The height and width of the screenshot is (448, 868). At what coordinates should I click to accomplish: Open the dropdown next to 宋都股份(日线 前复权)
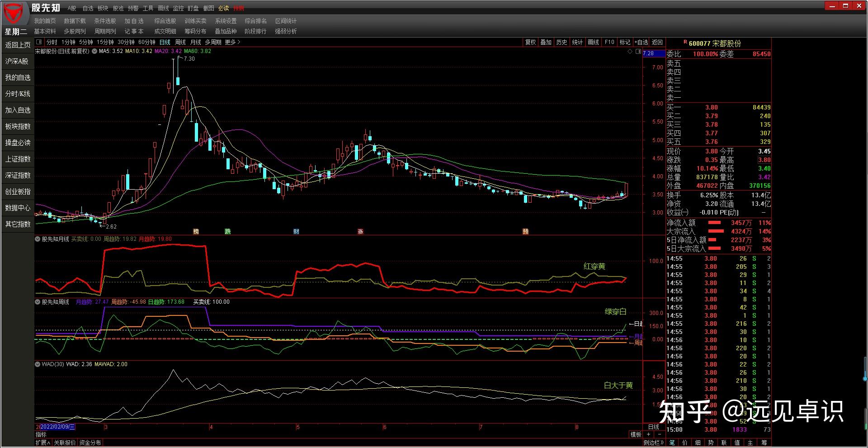click(x=94, y=52)
